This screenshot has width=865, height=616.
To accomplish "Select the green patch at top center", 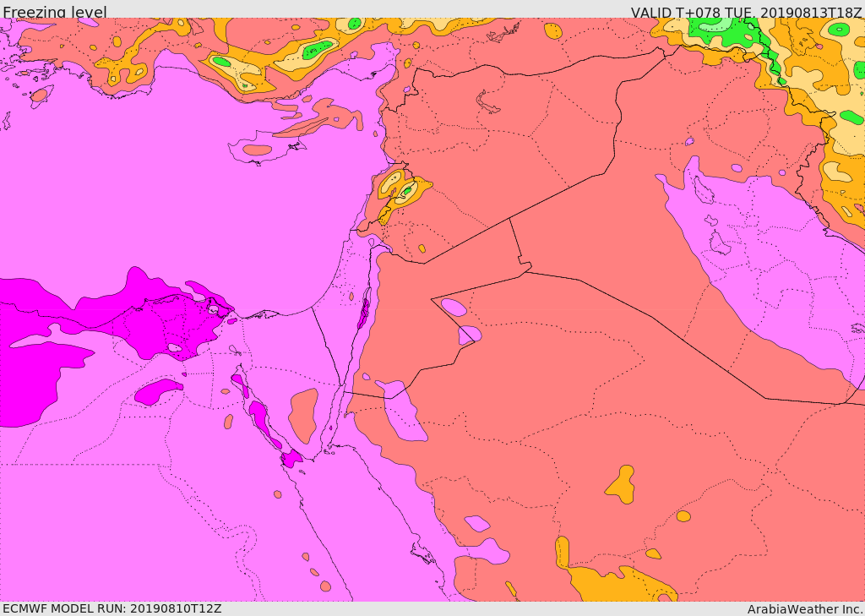I will tap(318, 49).
